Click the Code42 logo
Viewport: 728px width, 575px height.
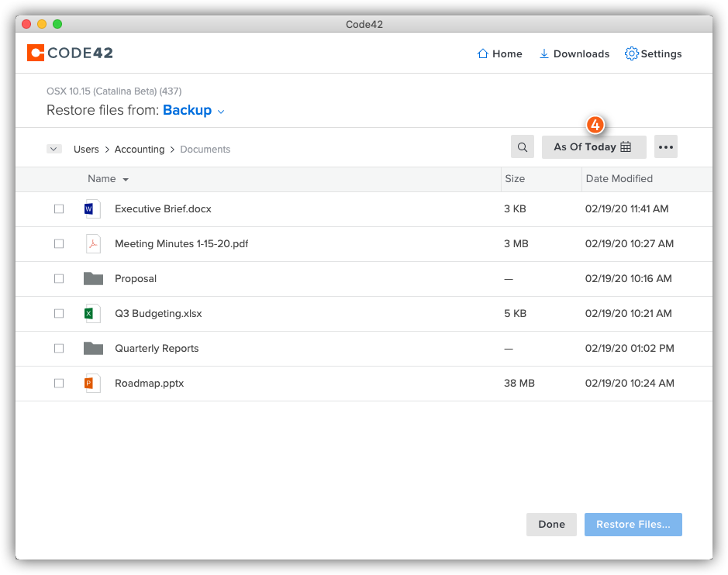pyautogui.click(x=70, y=53)
